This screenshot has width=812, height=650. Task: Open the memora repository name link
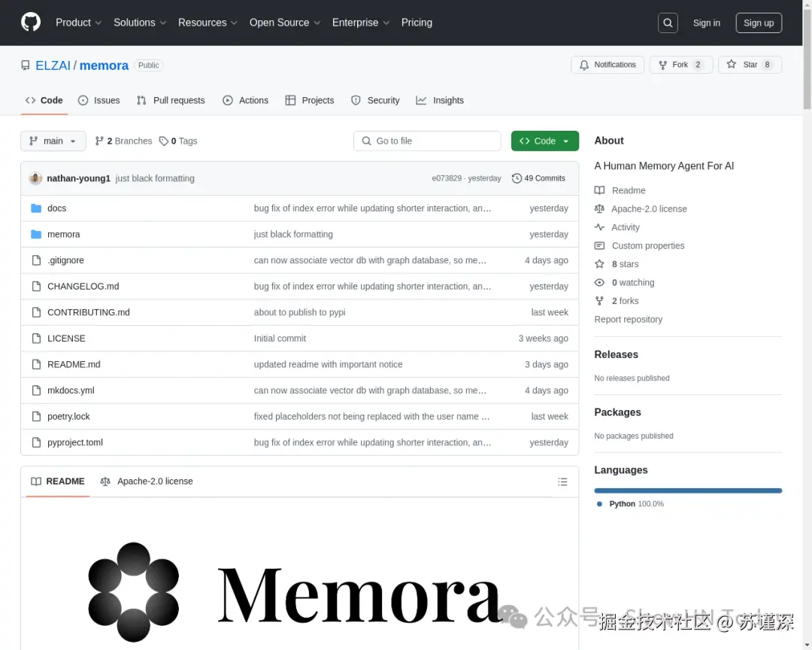pos(104,65)
